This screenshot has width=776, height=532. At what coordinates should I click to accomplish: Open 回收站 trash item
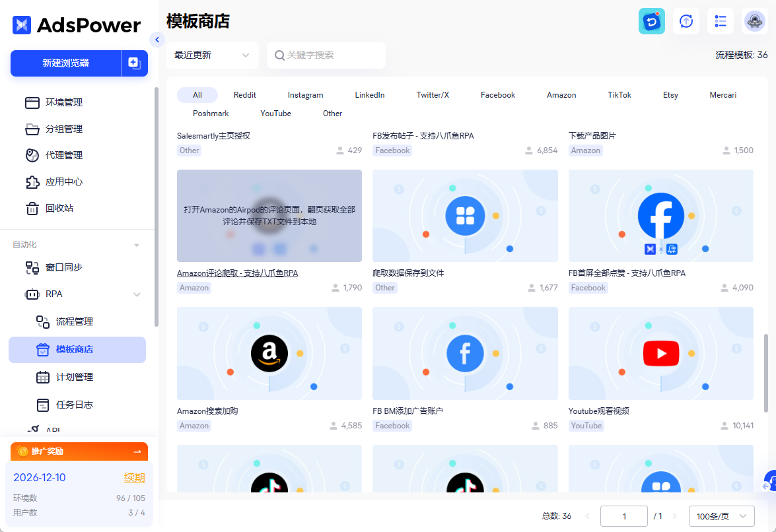pyautogui.click(x=49, y=208)
